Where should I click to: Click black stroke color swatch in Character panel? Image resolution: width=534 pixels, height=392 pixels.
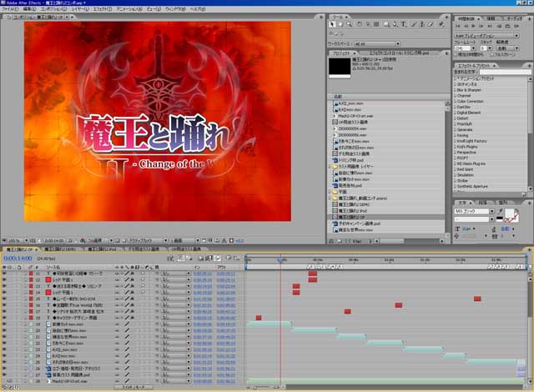pos(500,219)
